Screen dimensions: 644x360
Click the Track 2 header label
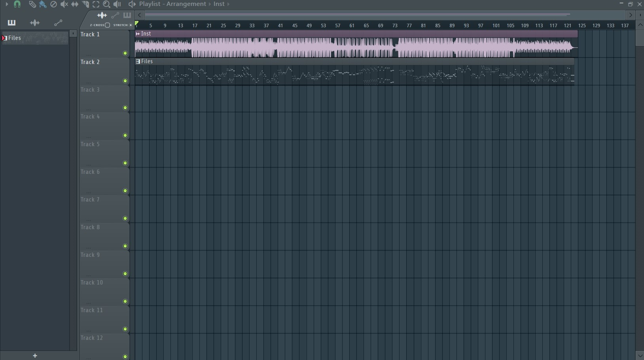(x=90, y=62)
